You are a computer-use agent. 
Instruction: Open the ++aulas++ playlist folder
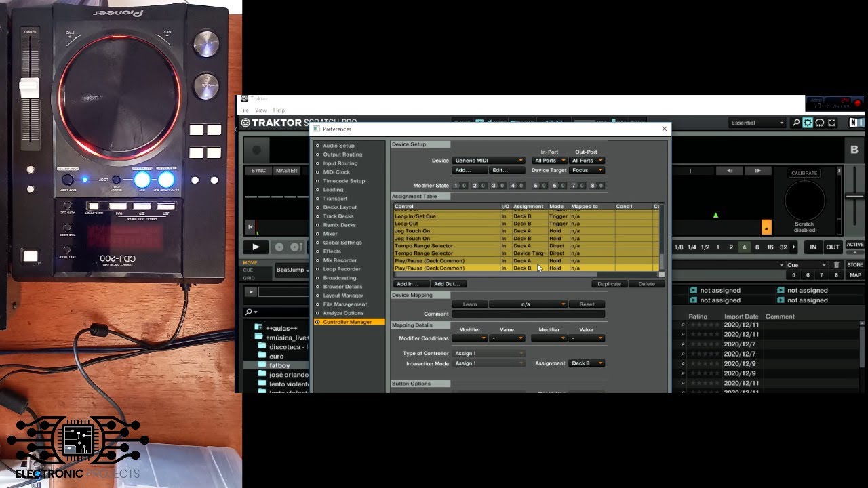[x=281, y=328]
